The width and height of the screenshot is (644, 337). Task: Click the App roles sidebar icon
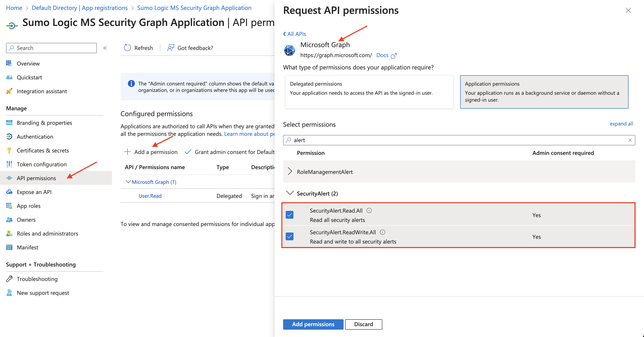coord(9,206)
